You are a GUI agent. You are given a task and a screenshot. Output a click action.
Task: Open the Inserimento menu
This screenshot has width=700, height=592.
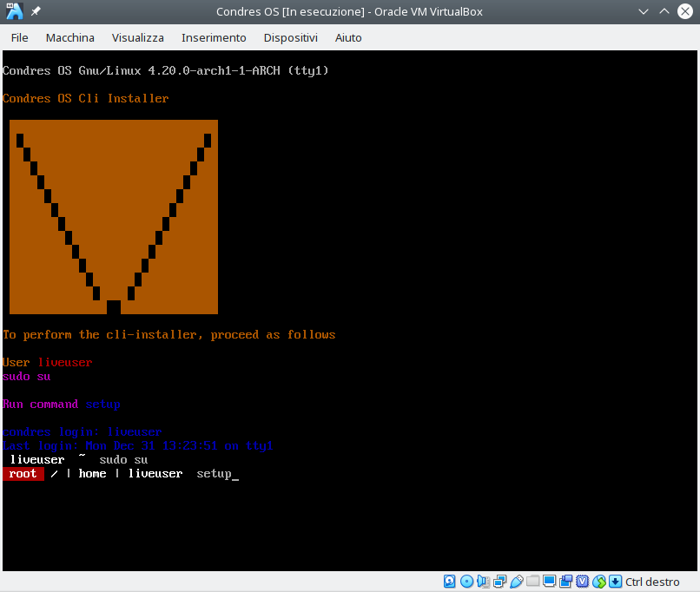tap(214, 37)
